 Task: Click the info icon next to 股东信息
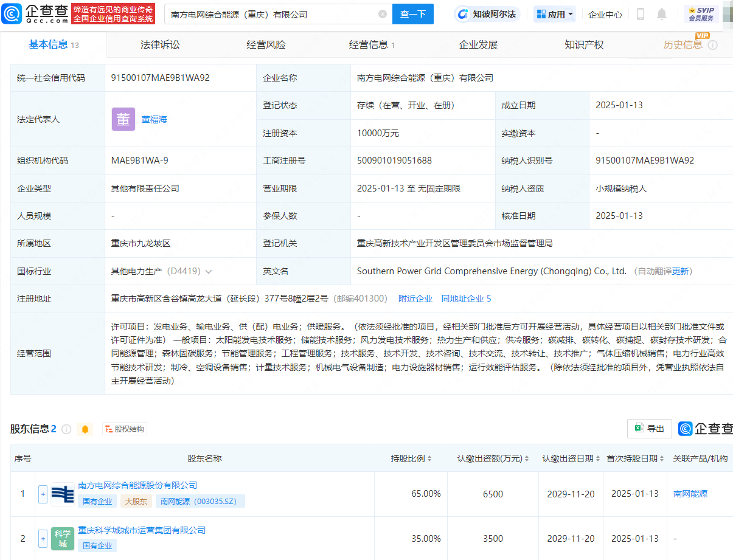(x=66, y=429)
